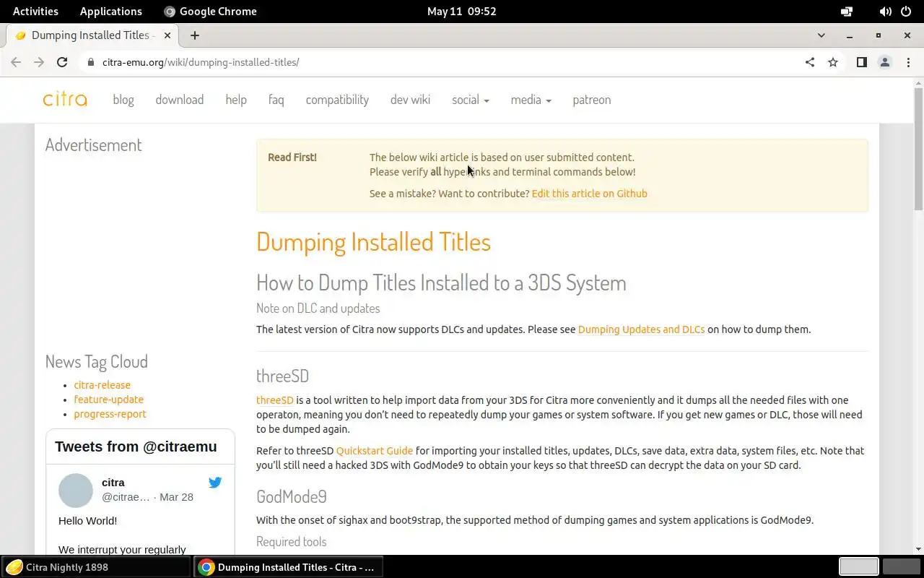
Task: Go to the download page
Action: pos(180,100)
